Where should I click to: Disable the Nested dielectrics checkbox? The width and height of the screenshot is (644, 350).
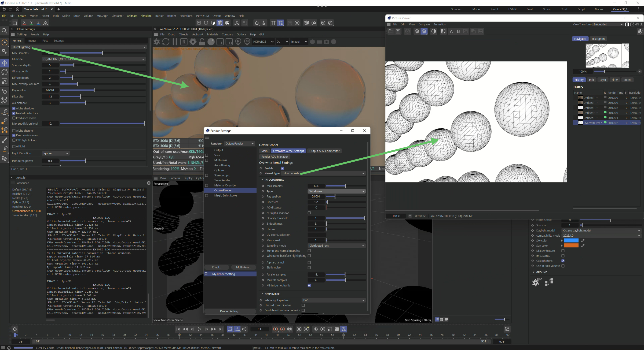(x=14, y=113)
